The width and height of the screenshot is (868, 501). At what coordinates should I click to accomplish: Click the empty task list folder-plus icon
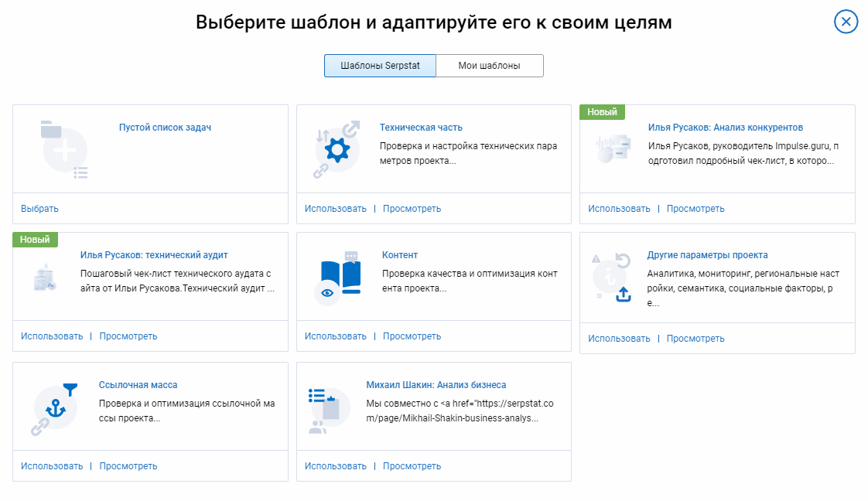(x=64, y=150)
